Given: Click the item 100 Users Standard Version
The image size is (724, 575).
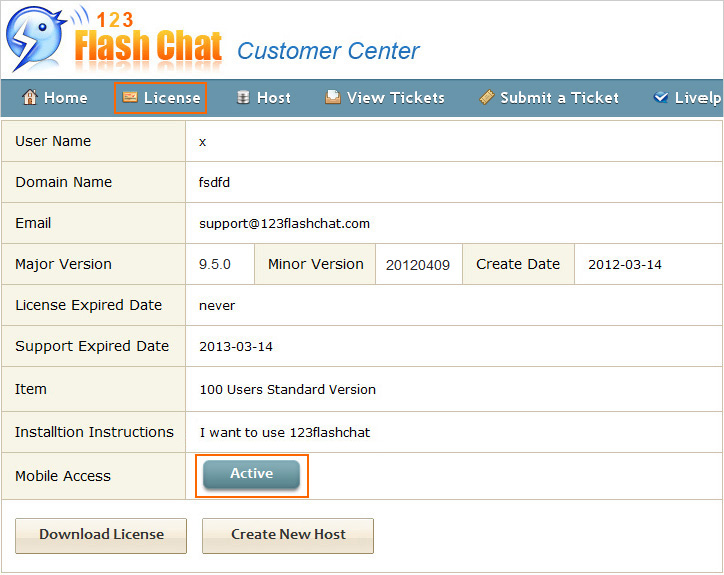Looking at the screenshot, I should pyautogui.click(x=288, y=390).
